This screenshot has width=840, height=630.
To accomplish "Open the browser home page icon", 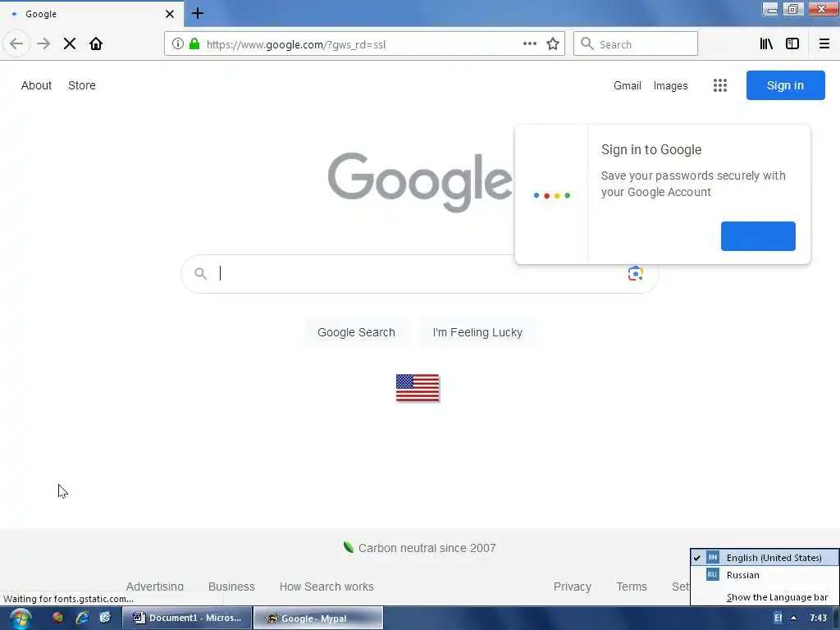I will 96,44.
